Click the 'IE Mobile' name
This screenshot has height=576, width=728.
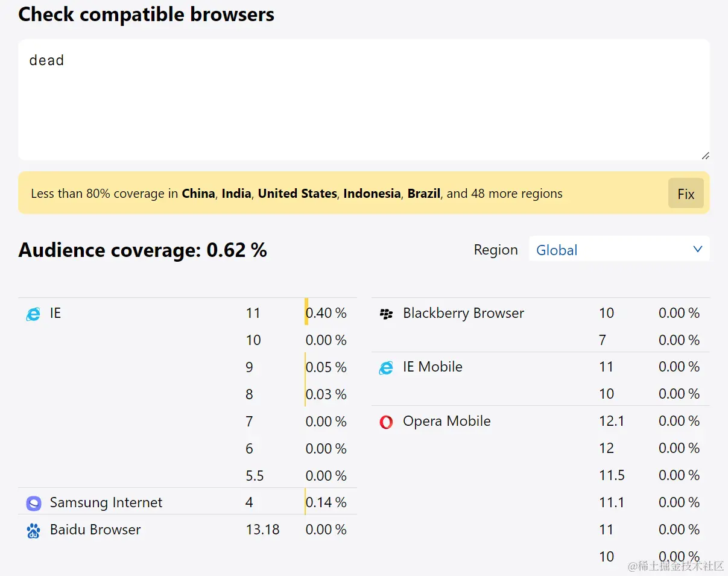432,367
